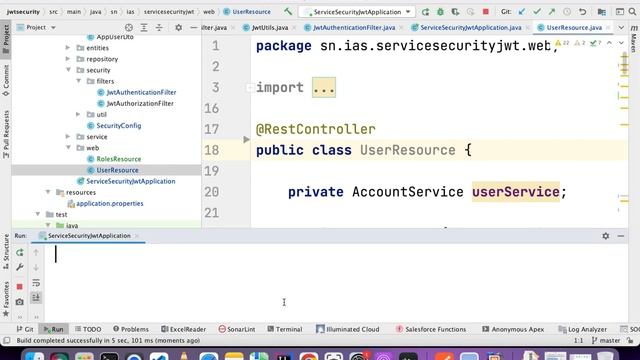
Task: Click wrench icon in Run panel
Action: coord(20,267)
